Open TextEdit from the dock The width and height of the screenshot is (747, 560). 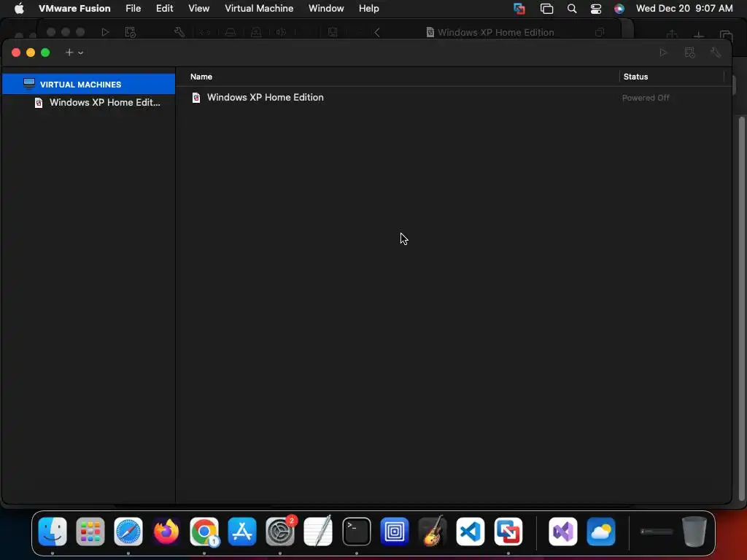pyautogui.click(x=318, y=532)
